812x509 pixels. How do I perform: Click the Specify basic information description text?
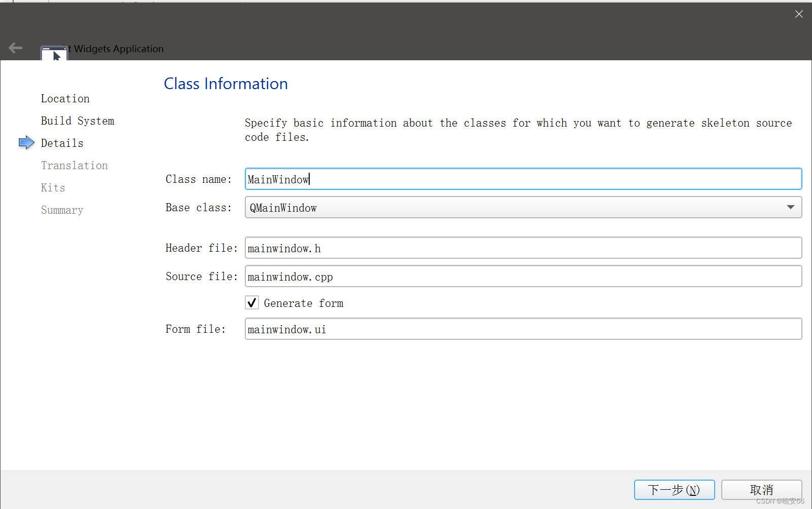(x=518, y=130)
